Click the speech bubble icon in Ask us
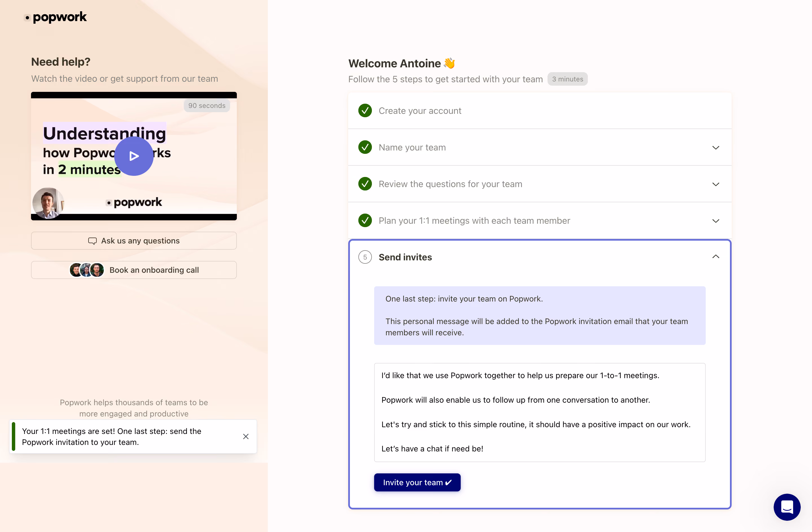This screenshot has width=812, height=532. click(92, 241)
